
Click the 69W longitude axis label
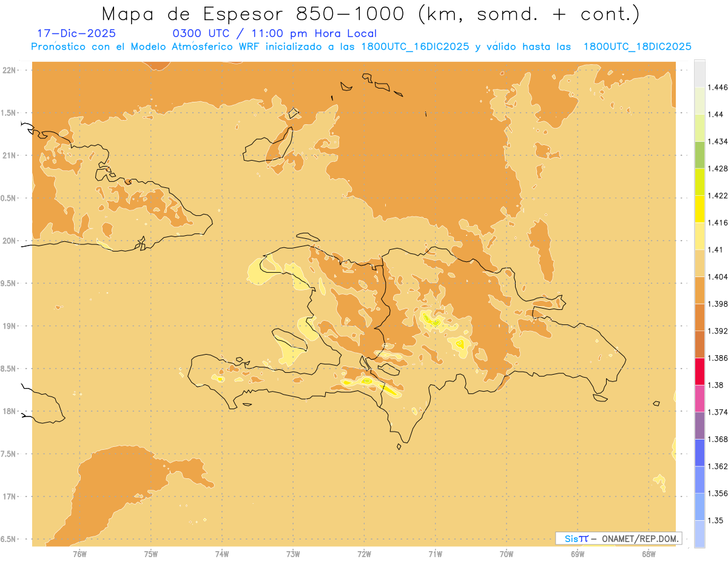click(578, 554)
